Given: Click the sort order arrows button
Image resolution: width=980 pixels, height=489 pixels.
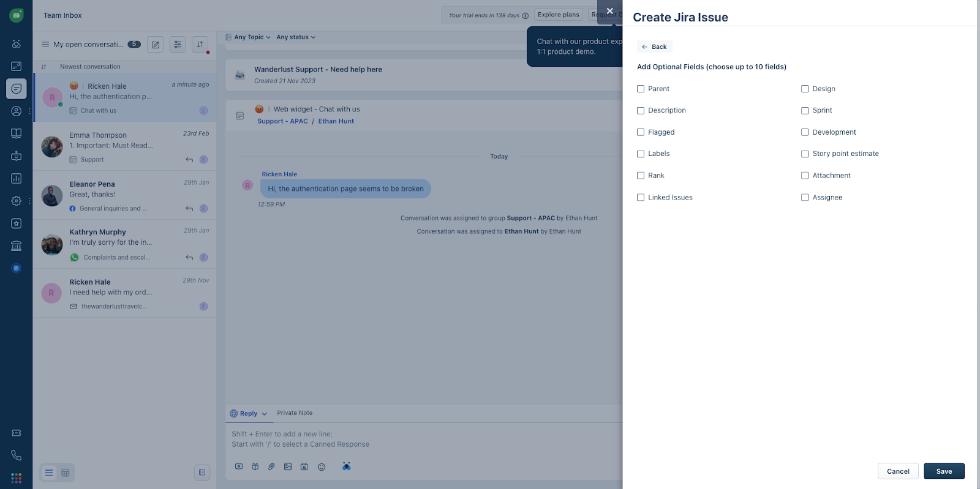Looking at the screenshot, I should pyautogui.click(x=200, y=44).
